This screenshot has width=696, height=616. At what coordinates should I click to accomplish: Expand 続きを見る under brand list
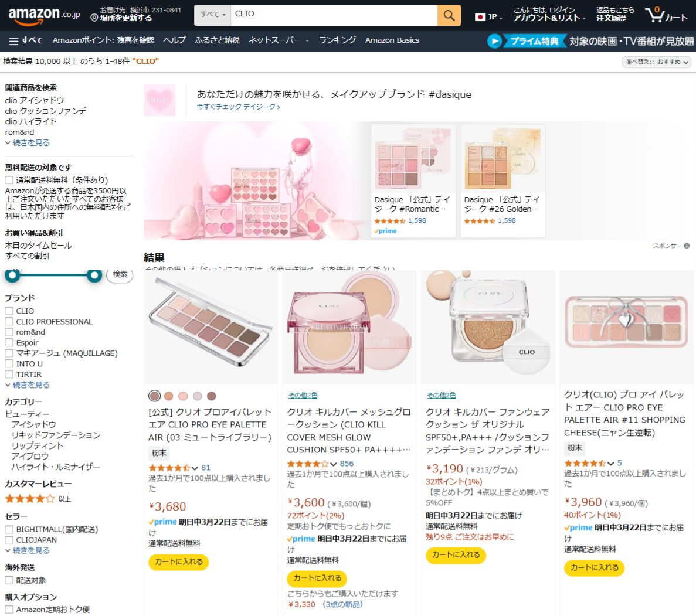(x=27, y=384)
